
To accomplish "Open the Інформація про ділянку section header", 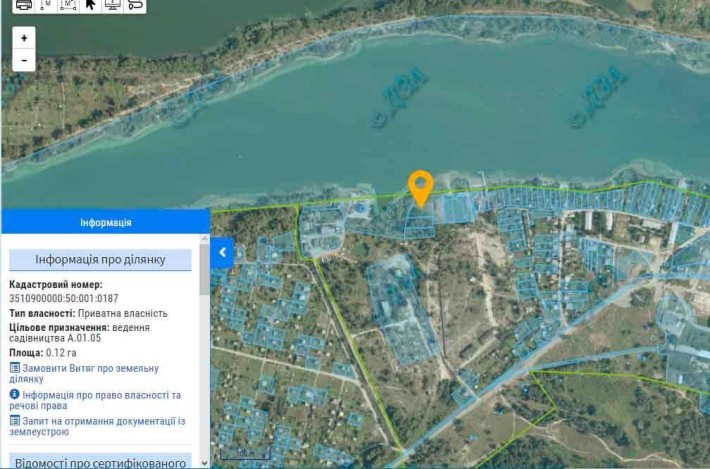I will click(101, 260).
